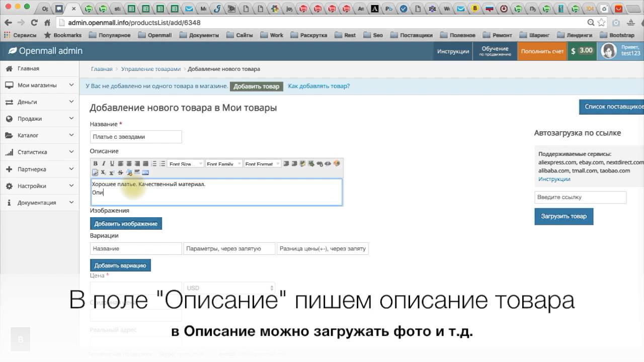Bookmark page with star icon
This screenshot has width=644, height=362.
point(602,23)
